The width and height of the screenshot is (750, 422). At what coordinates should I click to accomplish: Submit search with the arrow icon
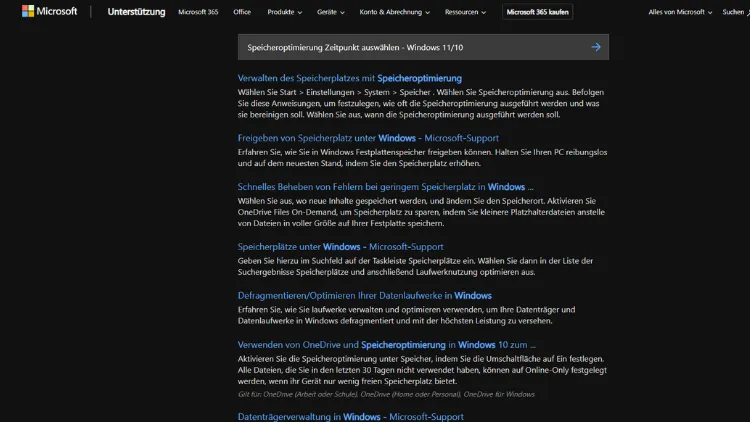click(x=596, y=47)
